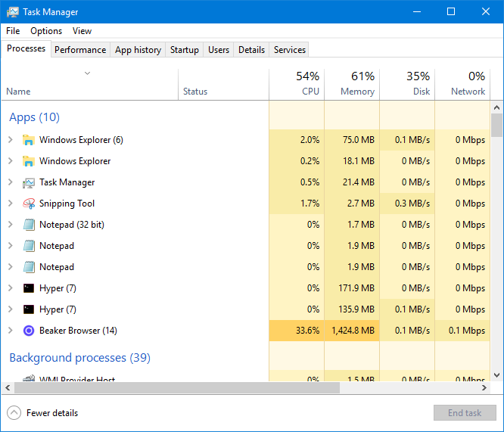
Task: Open the Options menu
Action: pyautogui.click(x=46, y=31)
